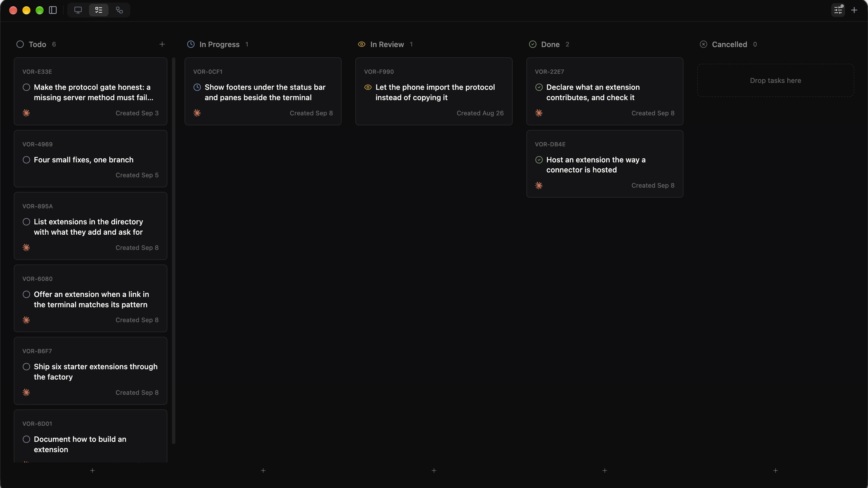Click the starburst agent icon on VOR-DB4E
Viewport: 868px width, 488px height.
539,186
